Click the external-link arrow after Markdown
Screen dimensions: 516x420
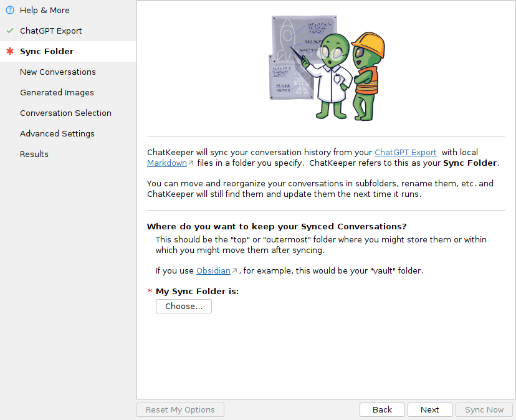click(x=191, y=163)
